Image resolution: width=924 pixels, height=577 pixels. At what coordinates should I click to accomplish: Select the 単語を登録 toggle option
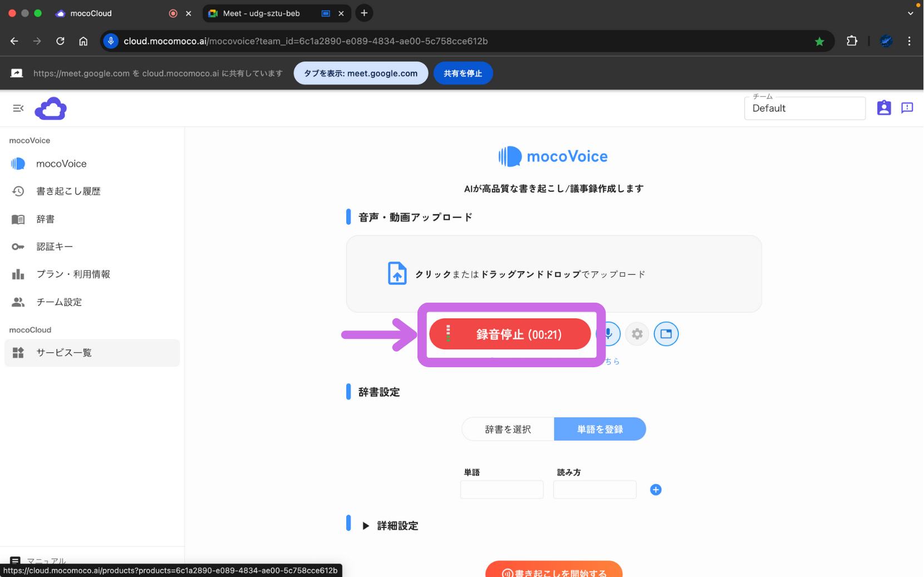click(600, 429)
